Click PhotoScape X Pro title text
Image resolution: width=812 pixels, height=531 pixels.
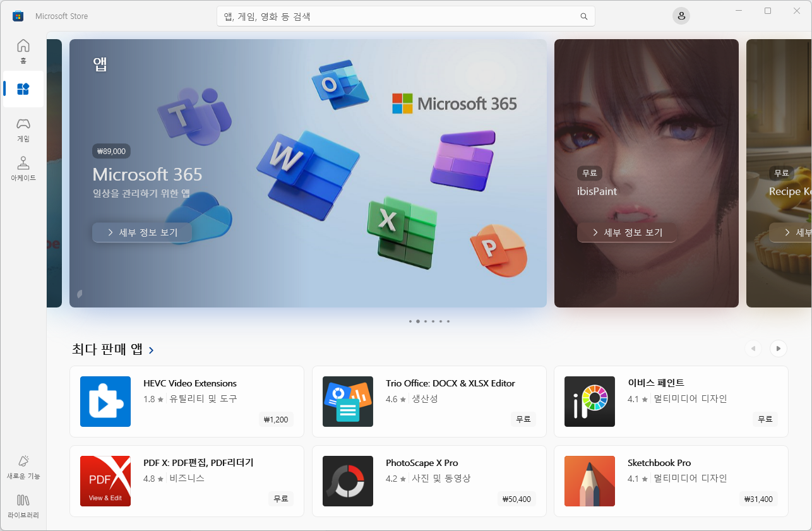point(422,463)
